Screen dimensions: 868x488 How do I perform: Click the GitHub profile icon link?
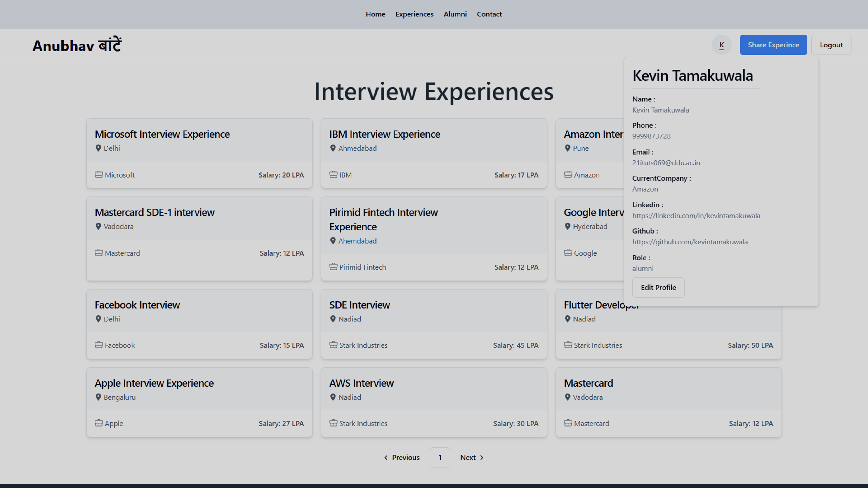[690, 241]
